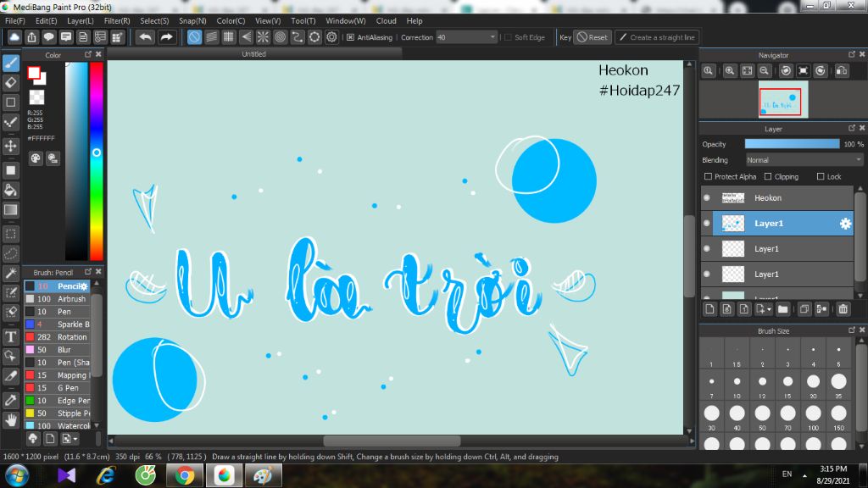
Task: Click Navigator canvas thumbnail
Action: (x=783, y=100)
